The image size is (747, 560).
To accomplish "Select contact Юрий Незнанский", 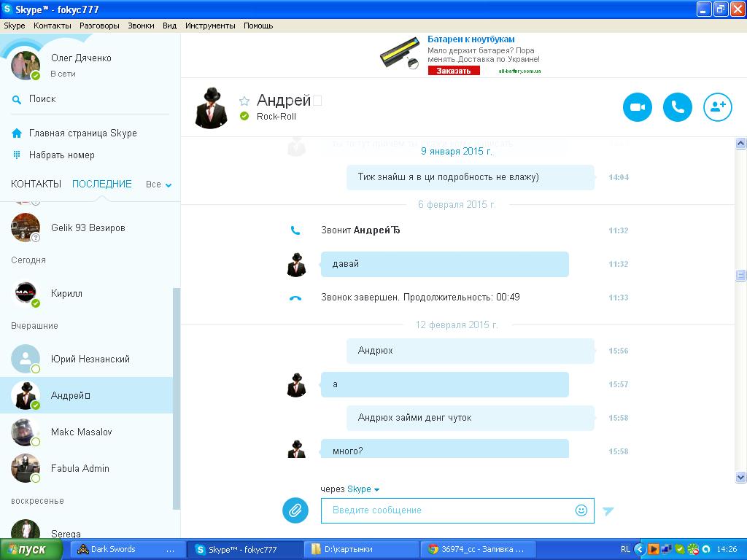I will tap(87, 359).
